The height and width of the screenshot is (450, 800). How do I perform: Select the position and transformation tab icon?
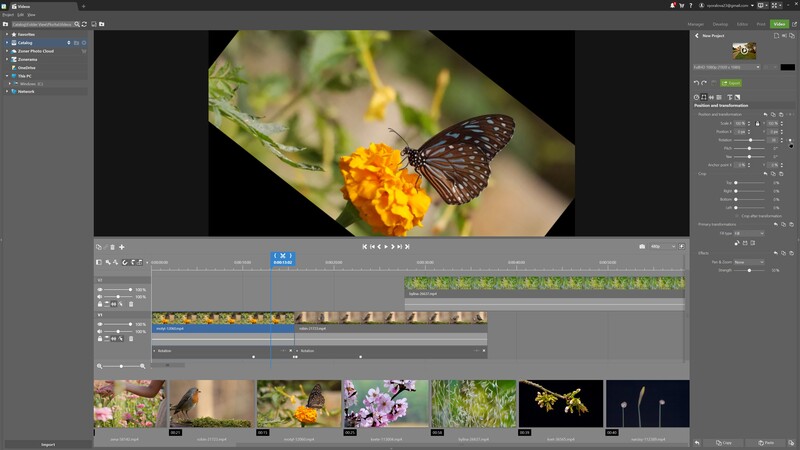pos(704,97)
